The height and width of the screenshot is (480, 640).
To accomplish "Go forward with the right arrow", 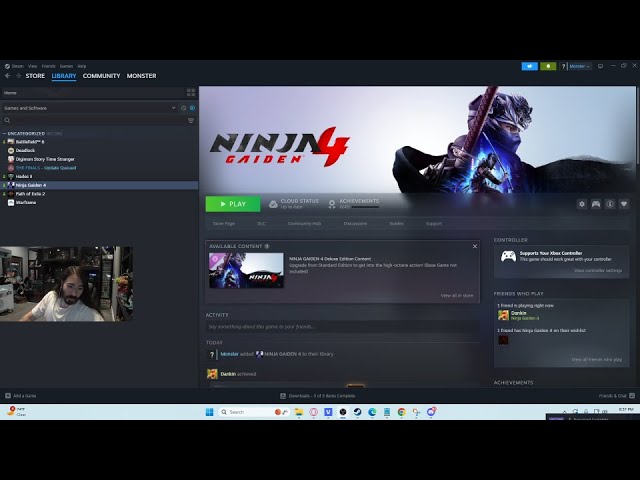I will [x=18, y=76].
